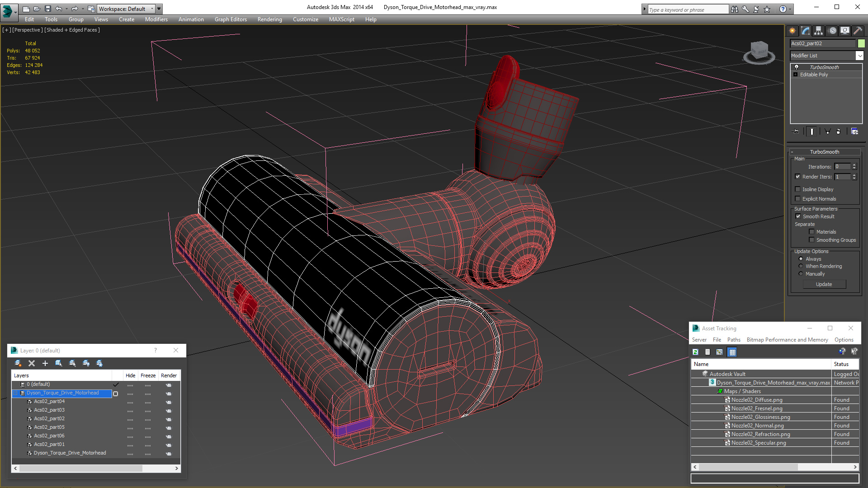Switch to the Motion panel tab
This screenshot has height=488, width=868.
point(832,31)
